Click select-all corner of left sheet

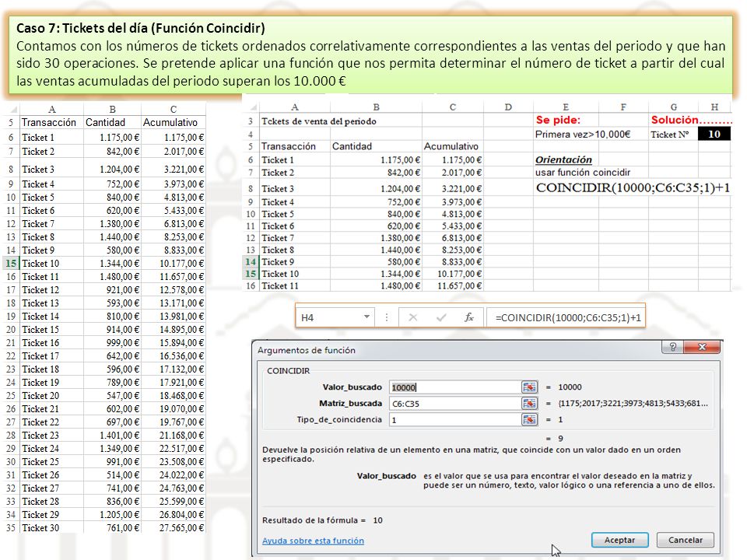[x=12, y=110]
